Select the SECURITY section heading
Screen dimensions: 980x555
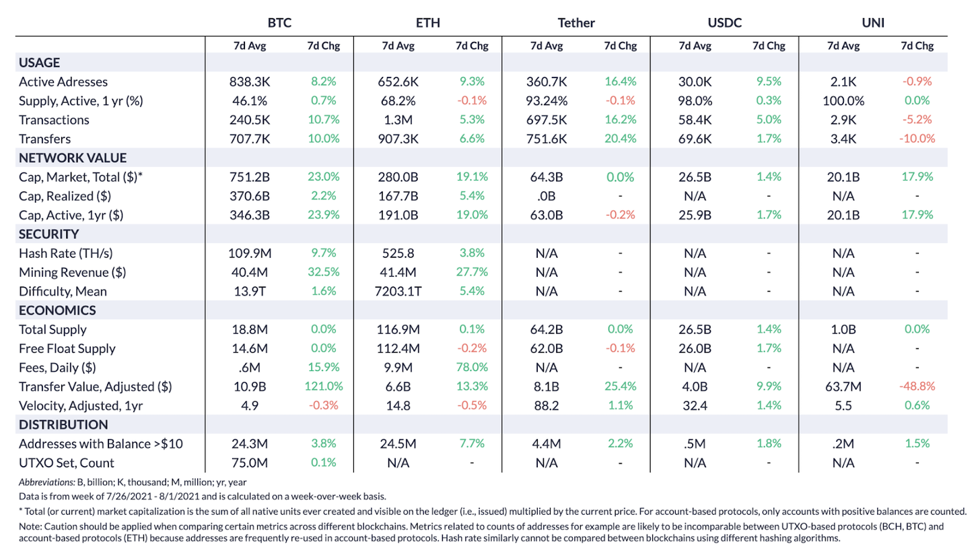(49, 234)
